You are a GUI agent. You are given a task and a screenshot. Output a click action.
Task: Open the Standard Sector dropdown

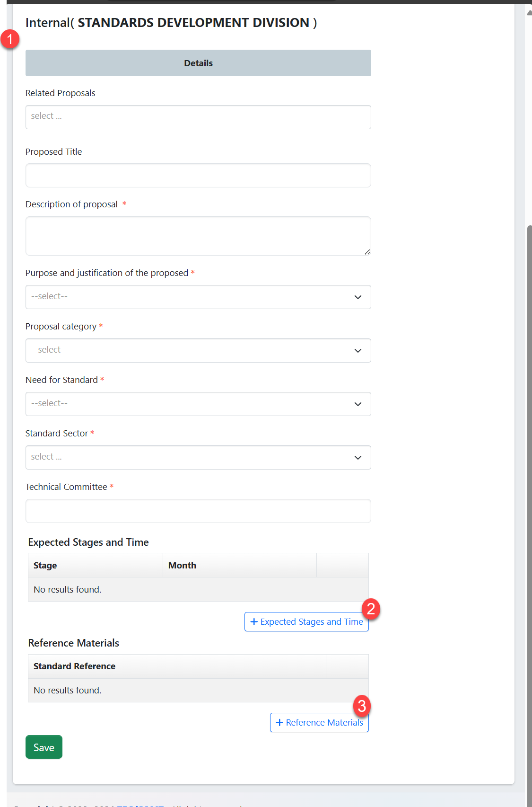tap(198, 457)
